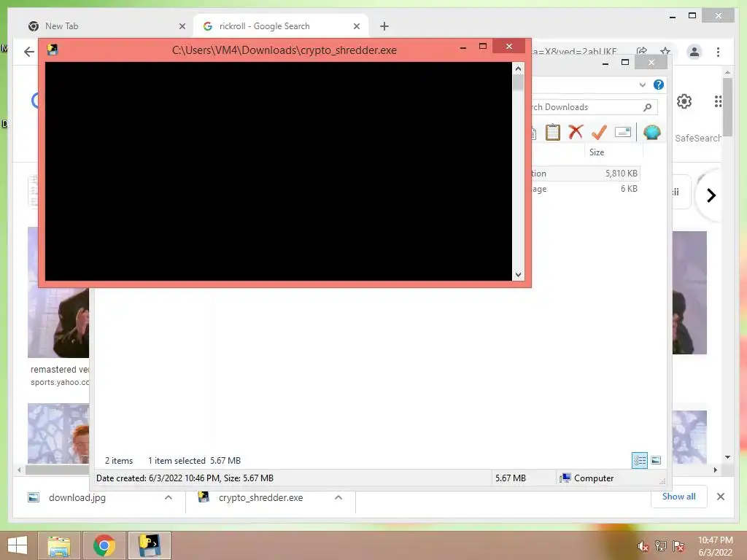Click Chrome profile avatar icon
Screen dimensions: 747x560
click(694, 52)
